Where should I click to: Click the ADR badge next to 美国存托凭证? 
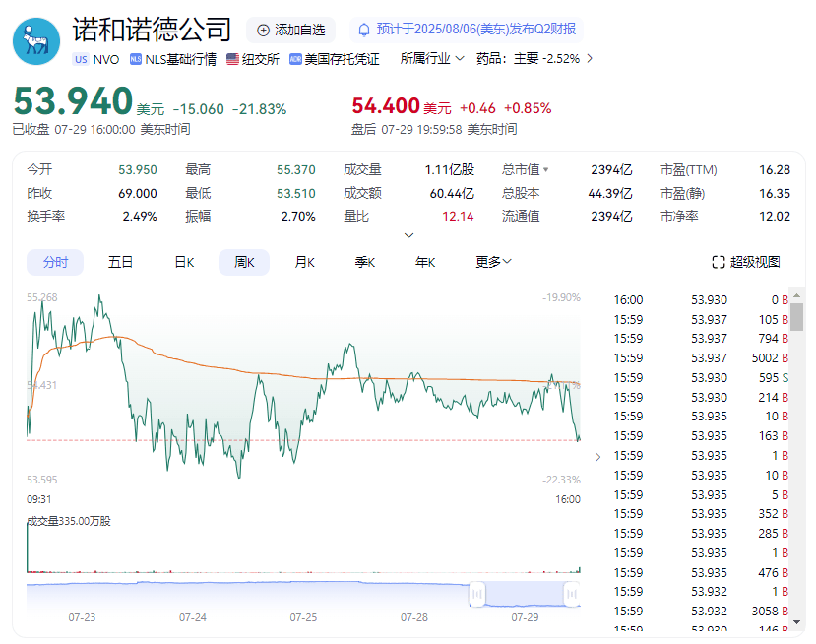click(x=295, y=59)
